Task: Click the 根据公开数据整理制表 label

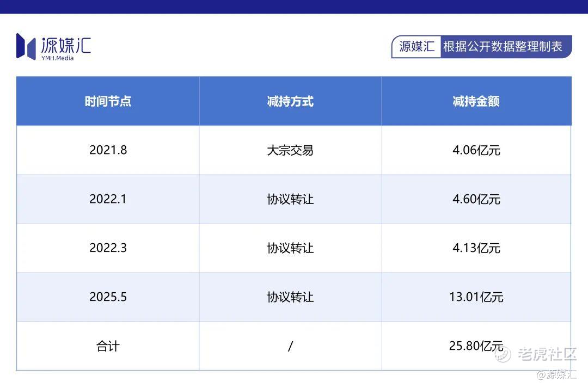Action: pos(503,46)
